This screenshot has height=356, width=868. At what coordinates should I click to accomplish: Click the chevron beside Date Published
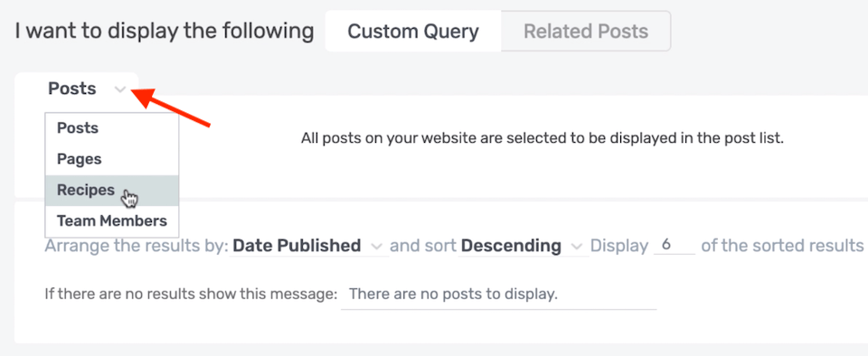376,246
